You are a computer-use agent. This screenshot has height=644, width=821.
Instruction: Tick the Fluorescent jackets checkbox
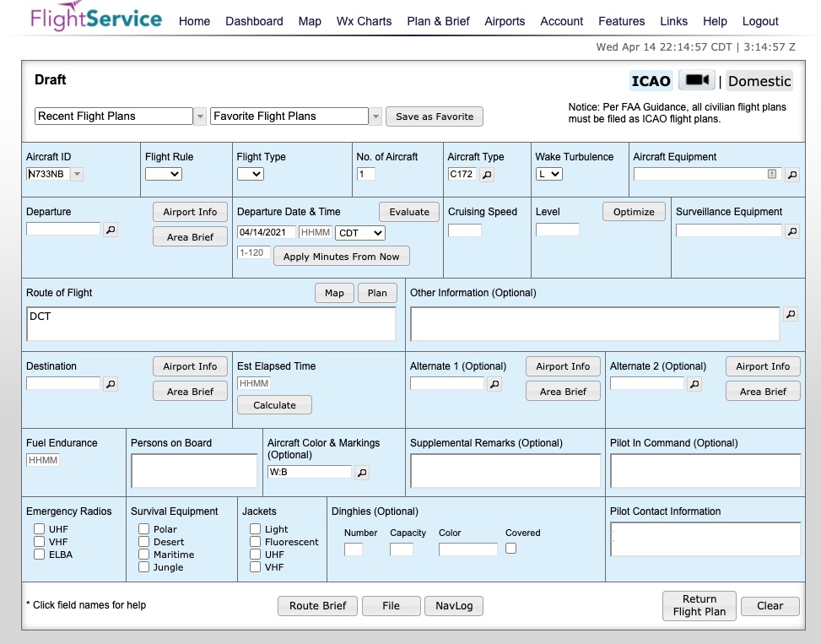[x=255, y=542]
